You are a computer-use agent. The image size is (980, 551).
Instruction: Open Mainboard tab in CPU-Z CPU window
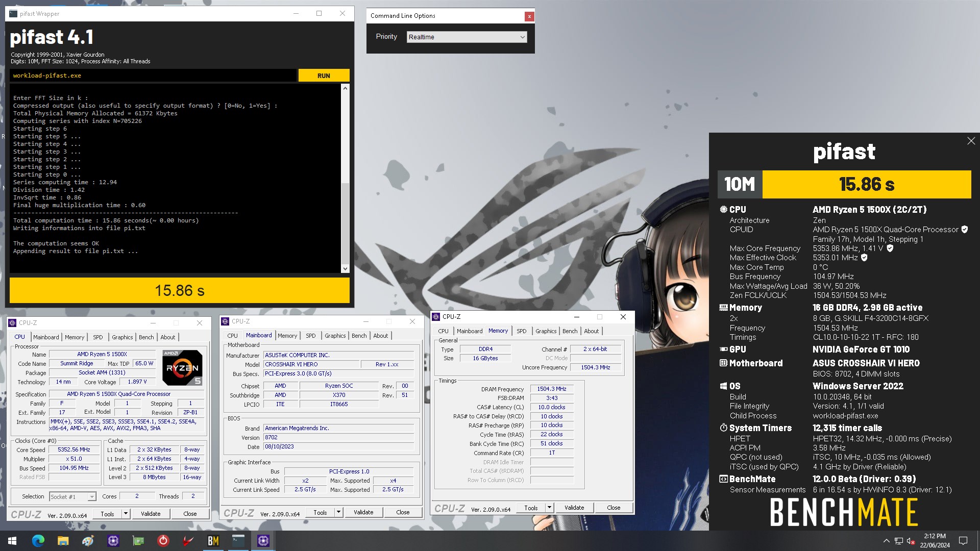tap(46, 337)
